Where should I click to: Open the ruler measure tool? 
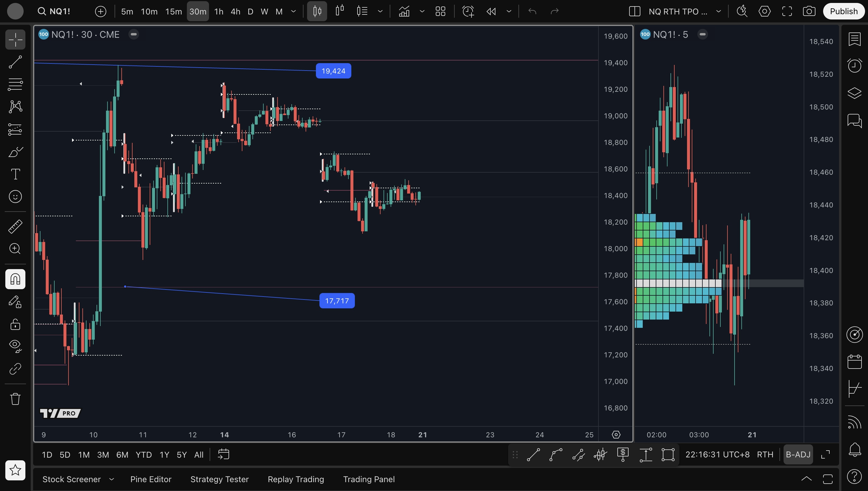click(x=15, y=227)
